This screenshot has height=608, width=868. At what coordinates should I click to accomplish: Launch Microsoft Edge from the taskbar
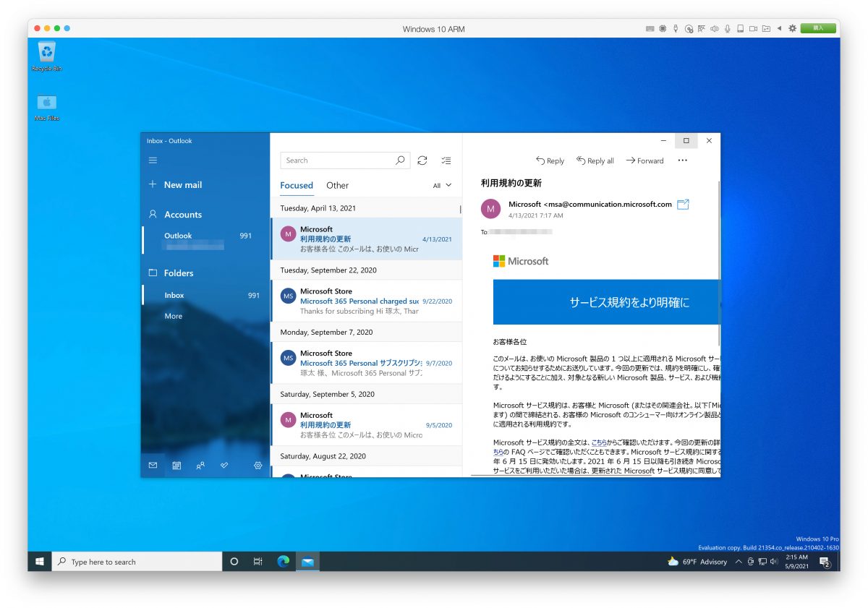coord(283,562)
